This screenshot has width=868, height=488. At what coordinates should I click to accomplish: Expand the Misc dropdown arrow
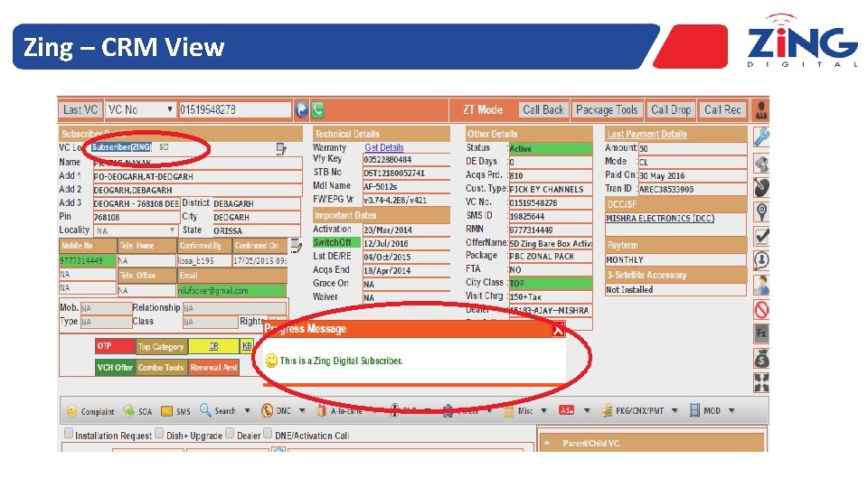544,410
